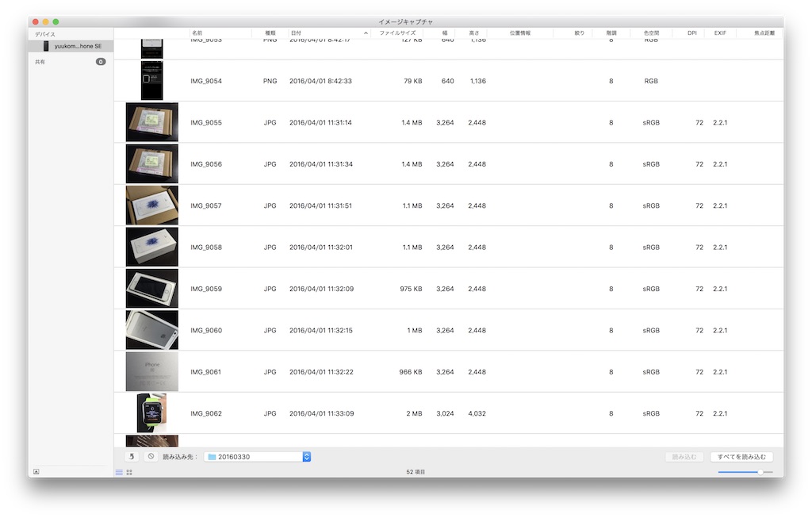Image resolution: width=812 pixels, height=518 pixels.
Task: Click show device settings icon in sidebar
Action: 36,472
